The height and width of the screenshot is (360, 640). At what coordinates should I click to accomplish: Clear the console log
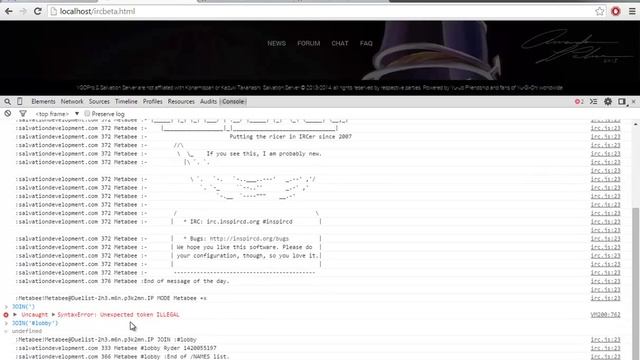(x=7, y=113)
